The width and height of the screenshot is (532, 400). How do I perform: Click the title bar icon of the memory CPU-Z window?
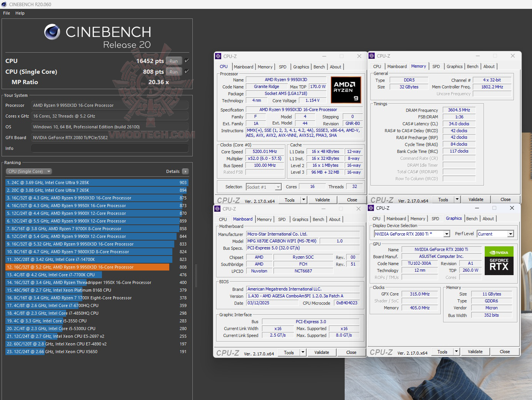(372, 56)
